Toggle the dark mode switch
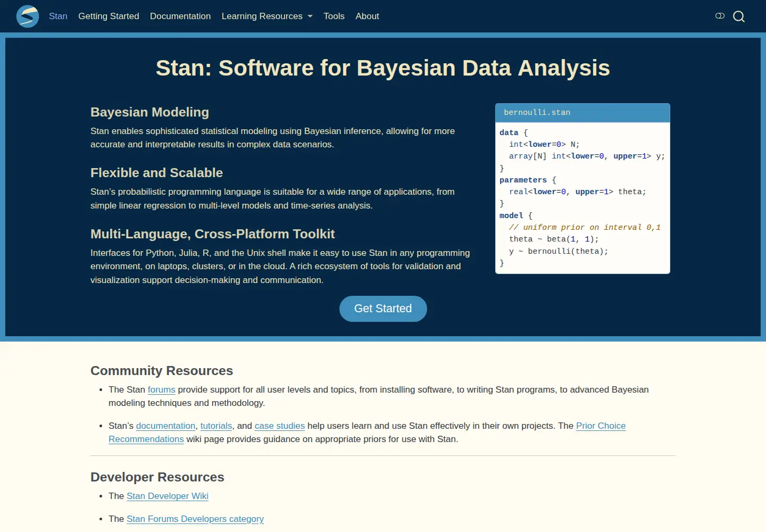 click(720, 16)
